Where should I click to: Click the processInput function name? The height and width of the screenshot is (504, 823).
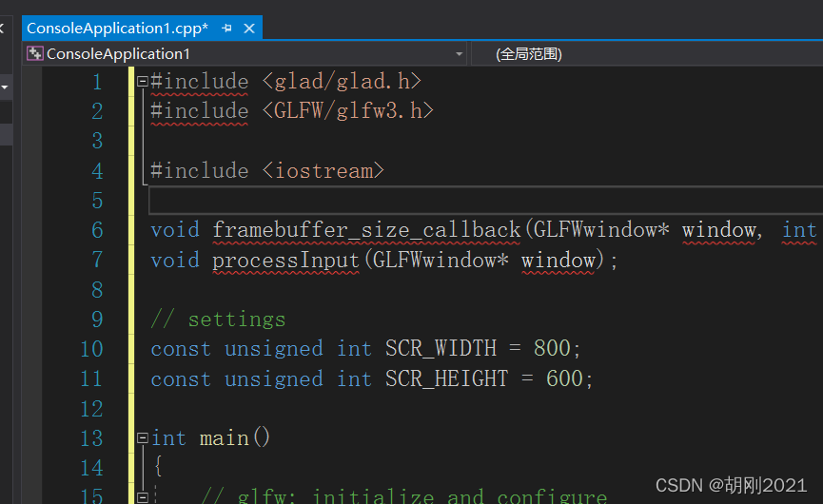coord(285,261)
